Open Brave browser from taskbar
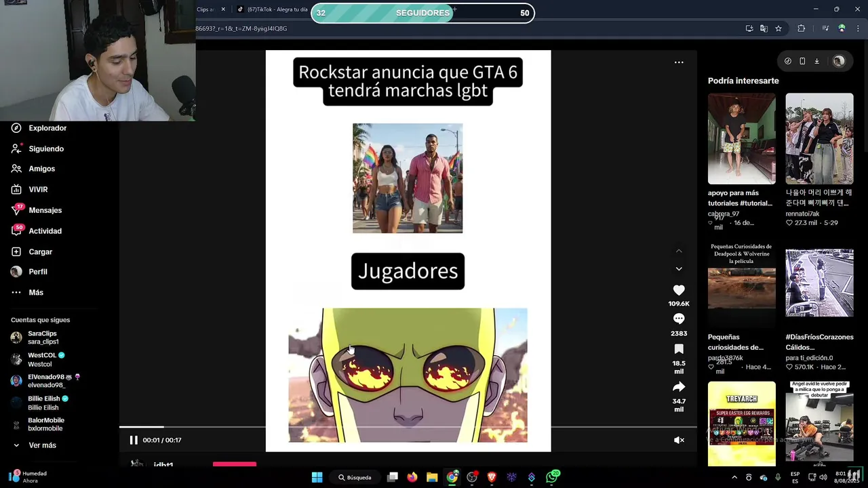 492,477
